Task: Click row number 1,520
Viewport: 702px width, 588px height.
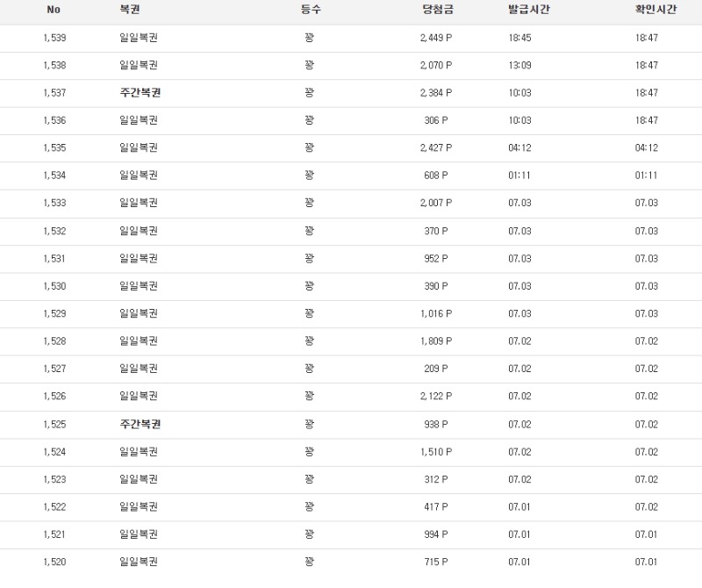Action: (54, 563)
